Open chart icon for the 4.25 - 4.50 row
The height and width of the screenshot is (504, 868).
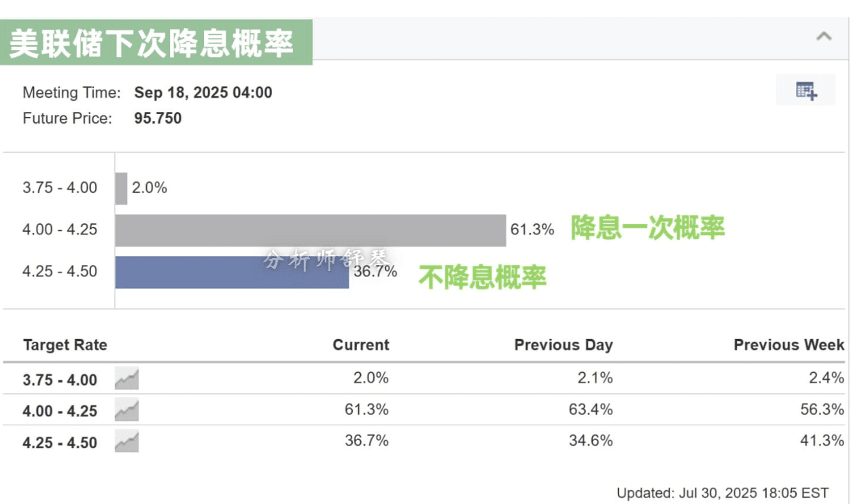126,442
